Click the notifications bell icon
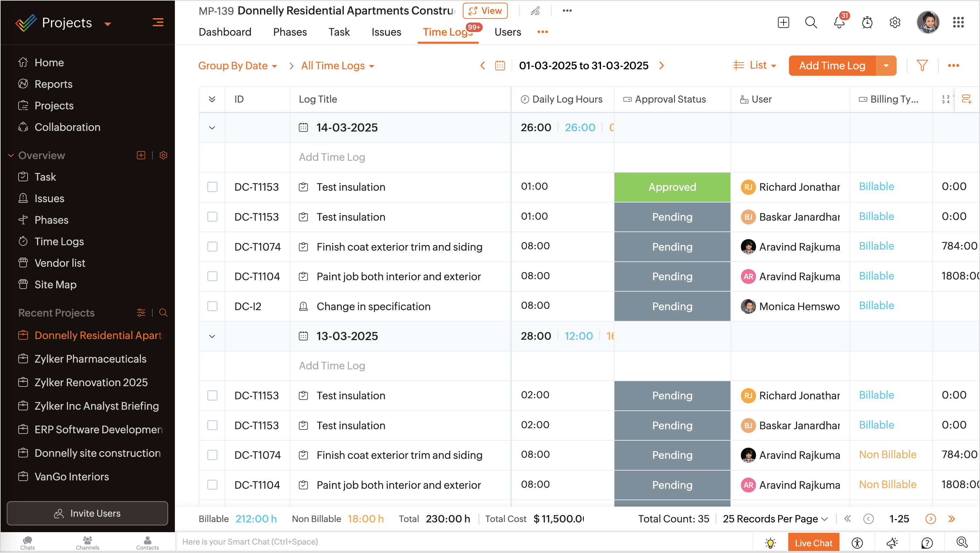This screenshot has height=553, width=980. tap(839, 23)
